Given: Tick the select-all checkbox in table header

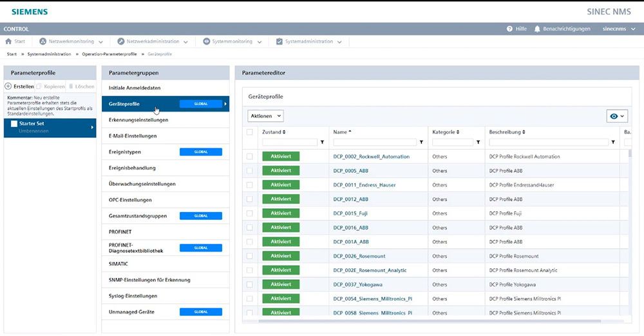Looking at the screenshot, I should (x=250, y=132).
